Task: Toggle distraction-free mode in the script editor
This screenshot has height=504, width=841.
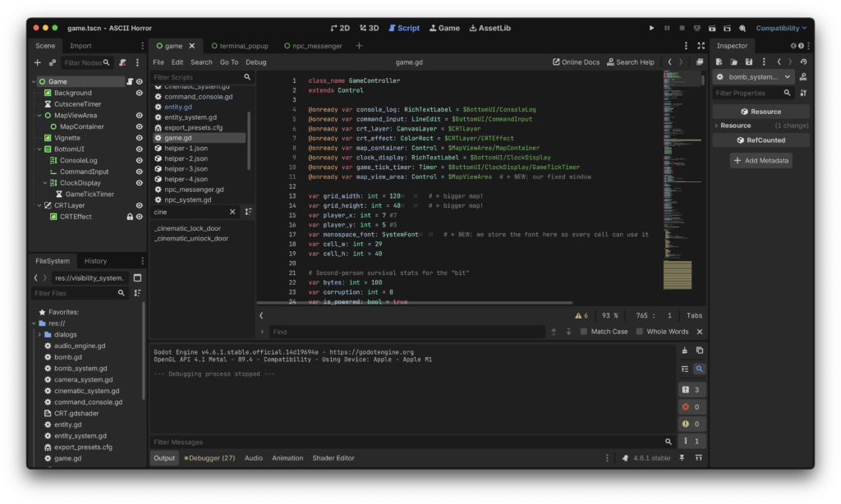Action: [x=701, y=46]
